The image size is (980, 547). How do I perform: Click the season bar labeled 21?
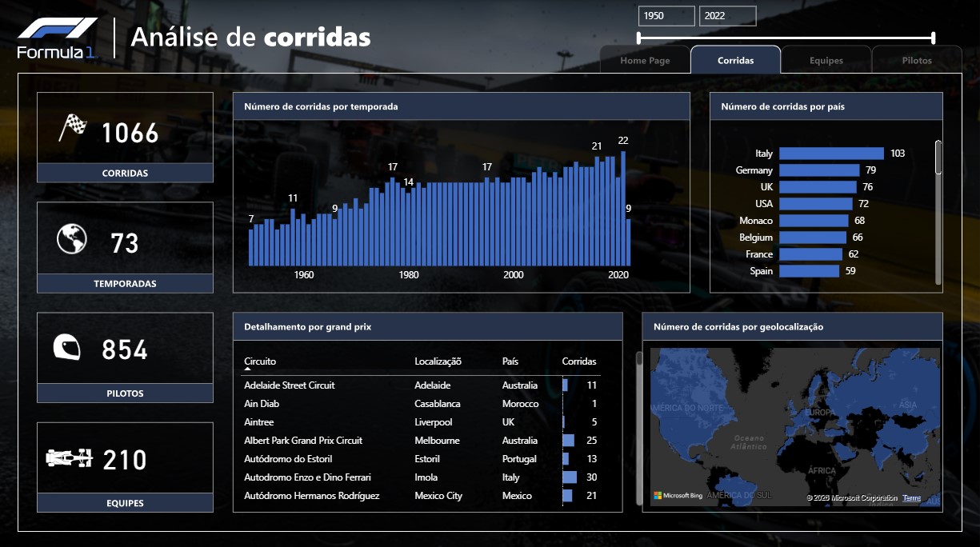pos(597,211)
